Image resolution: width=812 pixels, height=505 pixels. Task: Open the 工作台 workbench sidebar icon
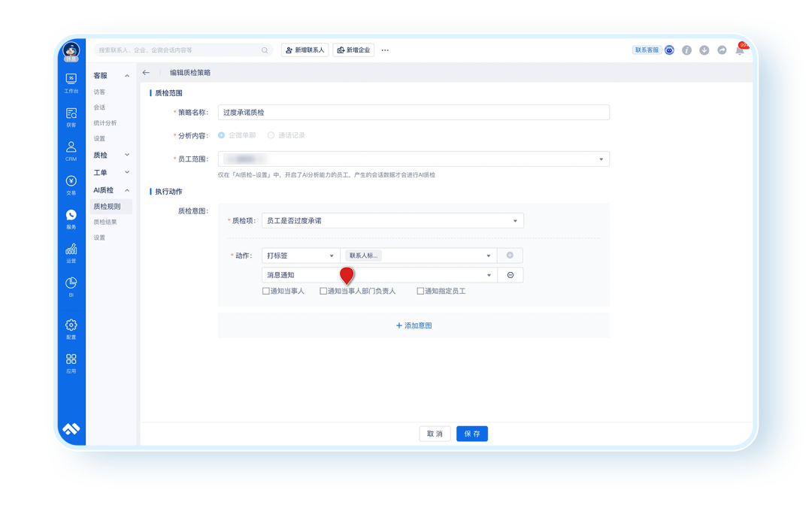pos(71,83)
